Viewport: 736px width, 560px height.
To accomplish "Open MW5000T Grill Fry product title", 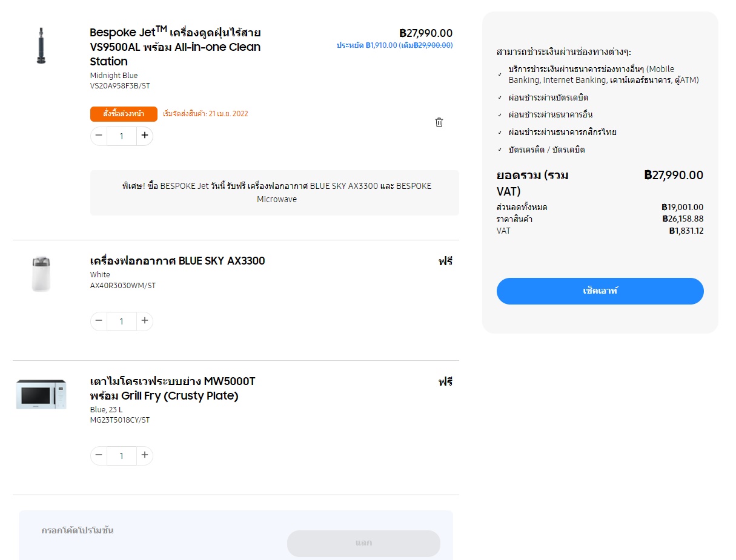I will [x=173, y=389].
